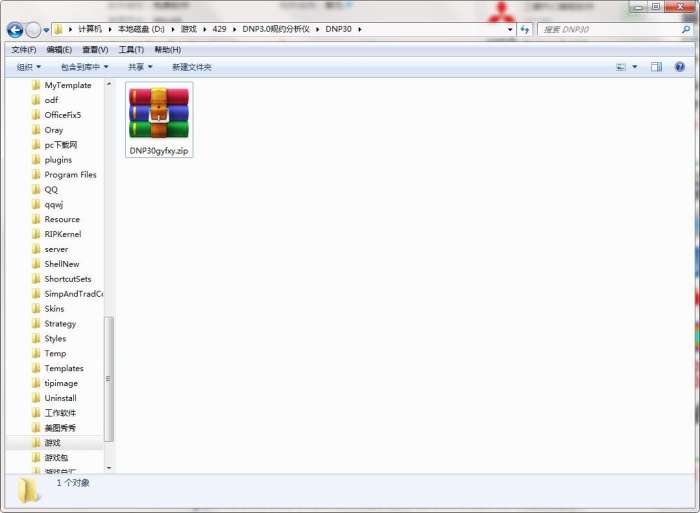700x513 pixels.
Task: Select the ShortcutSets folder in the tree
Action: [x=62, y=279]
